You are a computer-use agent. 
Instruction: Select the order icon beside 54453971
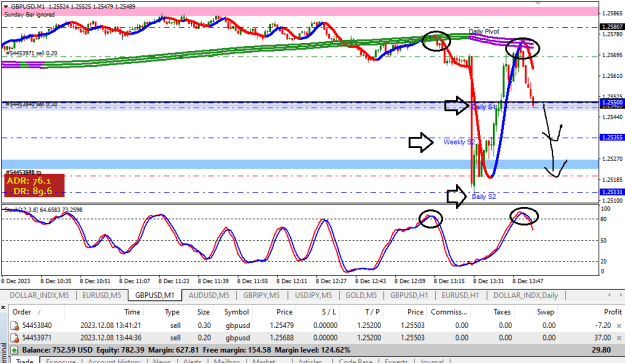[x=15, y=338]
